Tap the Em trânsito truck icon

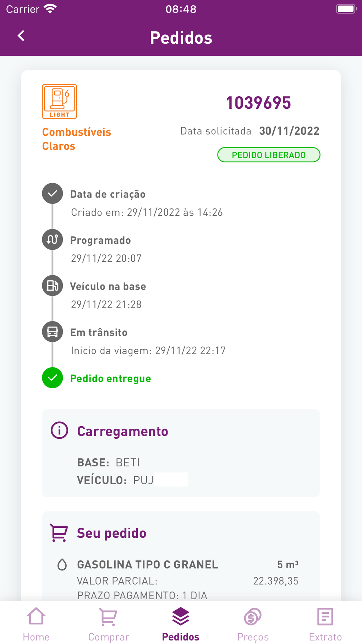pyautogui.click(x=53, y=332)
